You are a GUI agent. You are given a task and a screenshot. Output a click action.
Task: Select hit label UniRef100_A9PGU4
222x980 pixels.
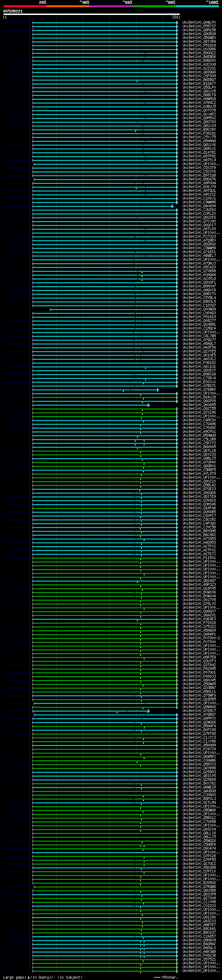[x=199, y=183]
